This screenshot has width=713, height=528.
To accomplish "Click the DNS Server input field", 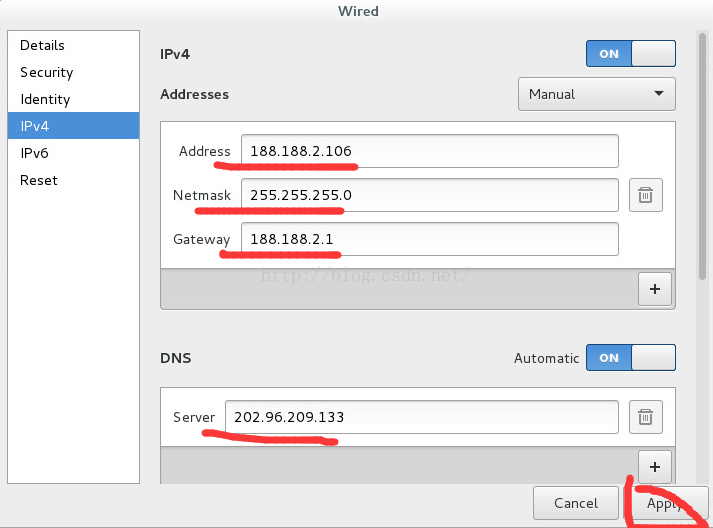I will (422, 417).
